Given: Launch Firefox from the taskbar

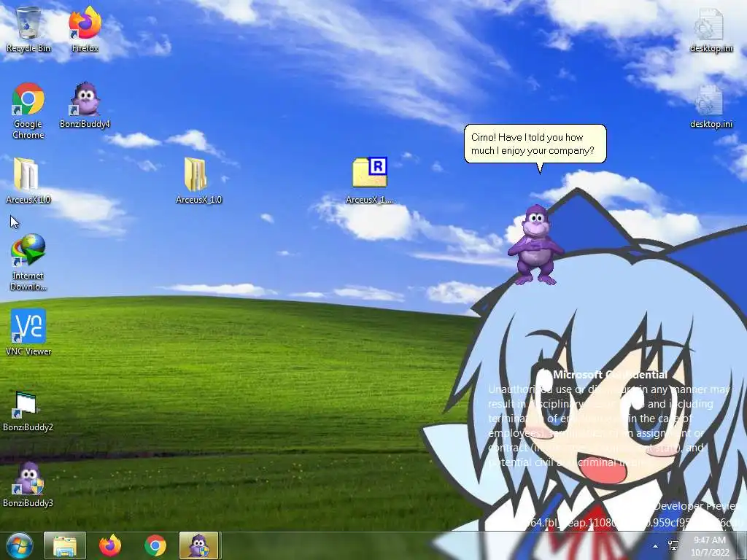Looking at the screenshot, I should [x=110, y=545].
